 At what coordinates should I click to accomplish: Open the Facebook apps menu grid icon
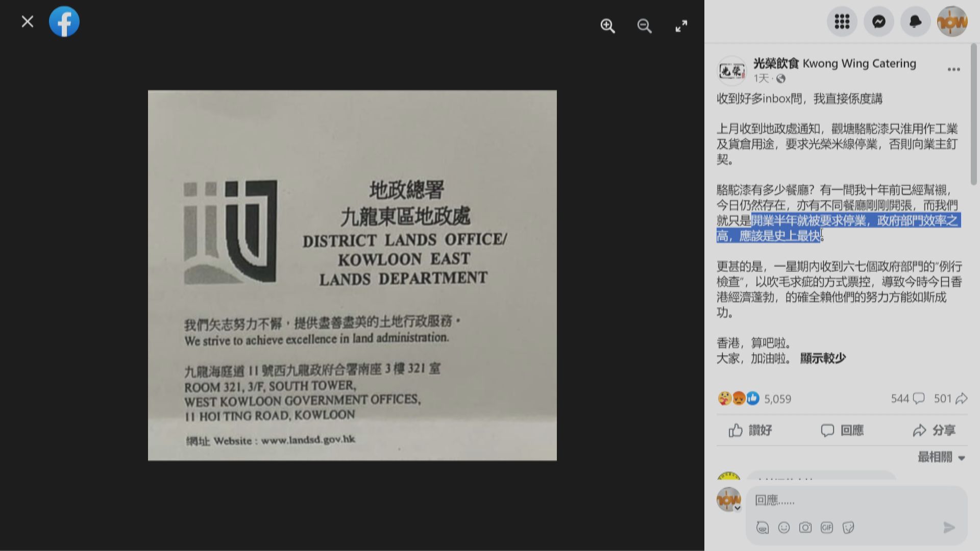842,21
